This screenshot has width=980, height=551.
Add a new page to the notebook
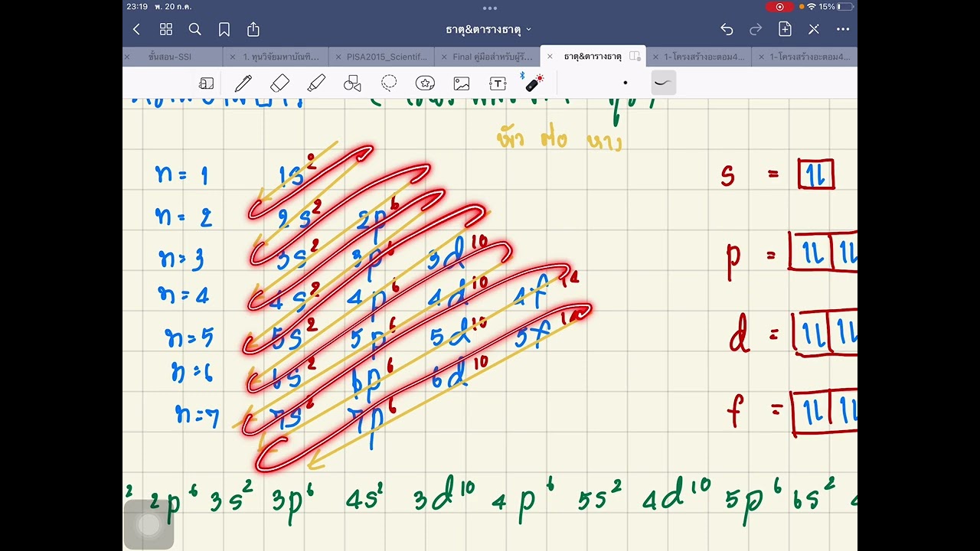pyautogui.click(x=785, y=29)
